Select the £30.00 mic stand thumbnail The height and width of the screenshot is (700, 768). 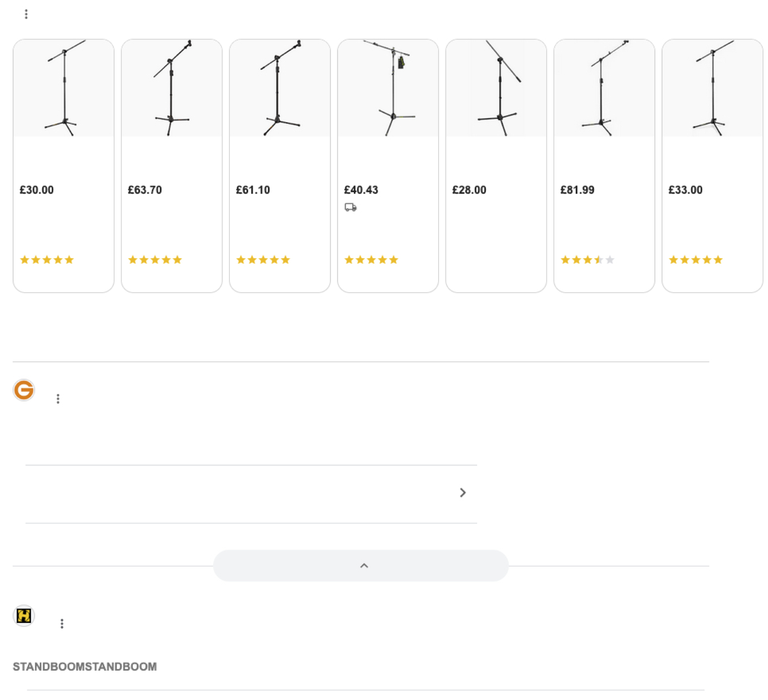tap(64, 88)
